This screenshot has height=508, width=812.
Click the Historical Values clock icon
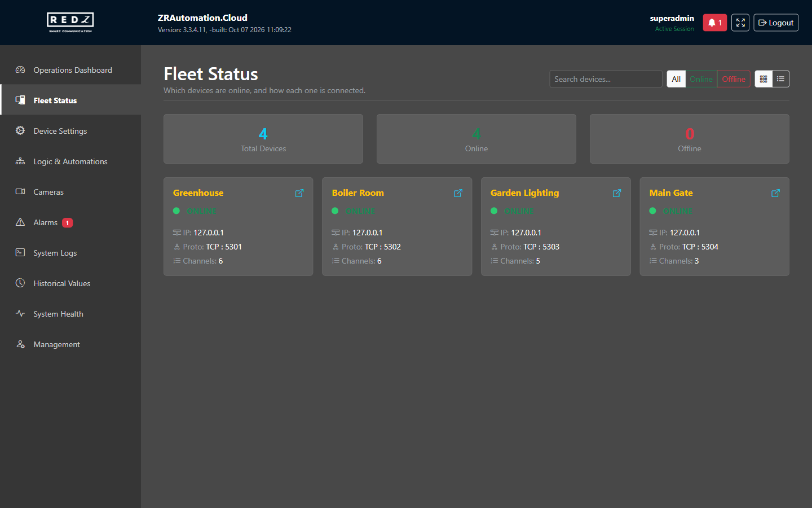tap(20, 283)
